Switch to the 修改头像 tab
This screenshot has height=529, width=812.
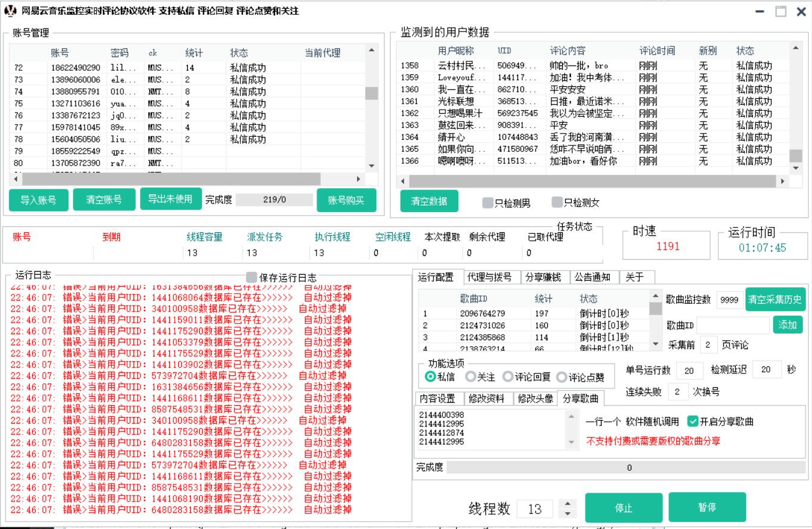[535, 399]
